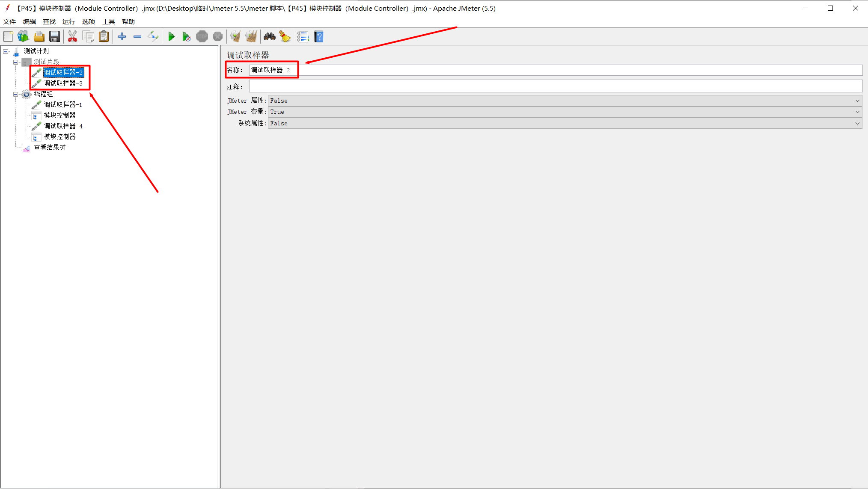Click the Reset Search brush icon
This screenshot has height=489, width=868.
285,37
